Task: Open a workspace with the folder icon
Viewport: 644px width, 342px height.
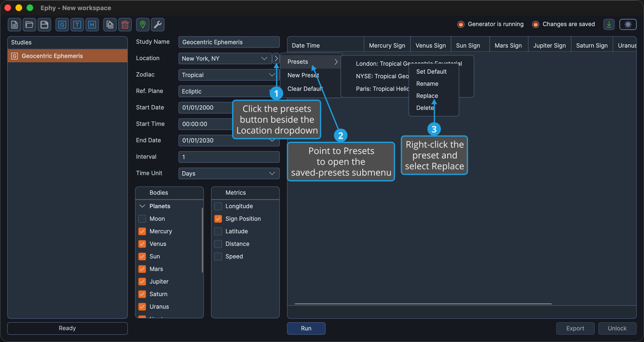Action: 29,25
